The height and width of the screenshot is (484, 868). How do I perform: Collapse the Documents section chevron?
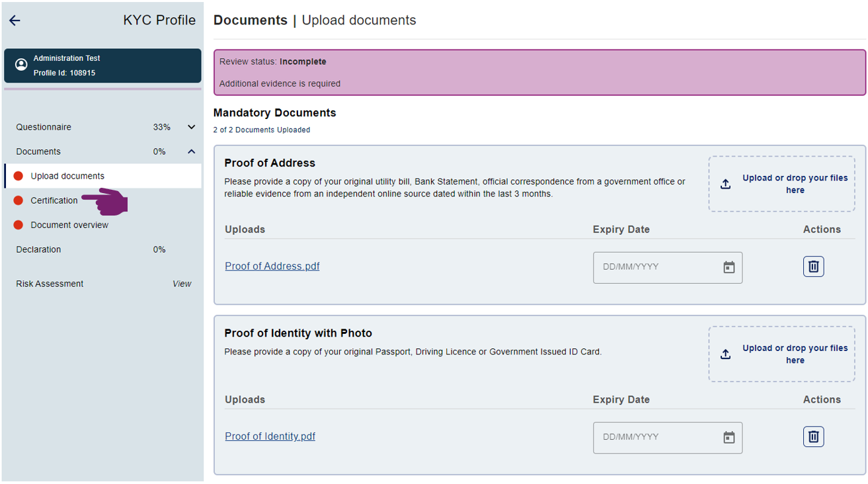[x=191, y=151]
